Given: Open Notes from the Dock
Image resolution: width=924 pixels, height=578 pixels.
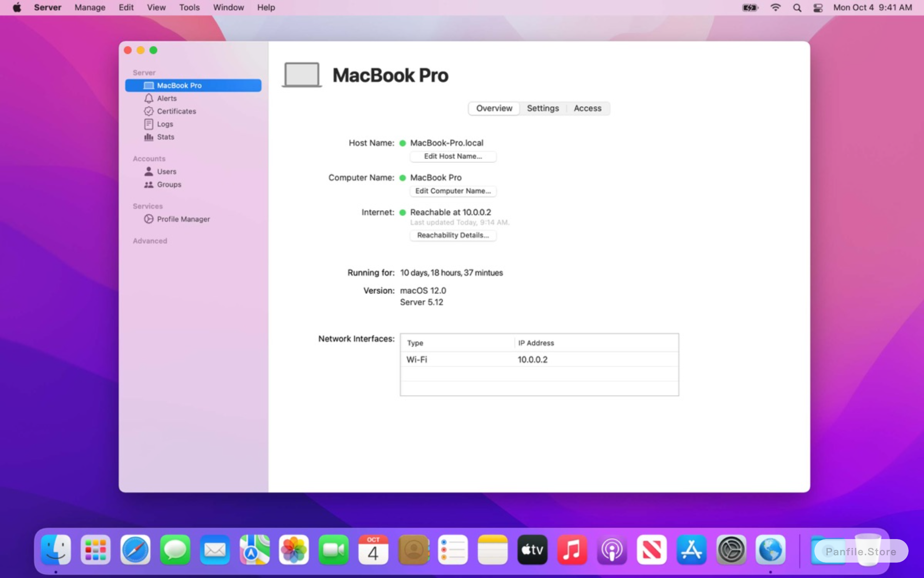Looking at the screenshot, I should [x=493, y=550].
